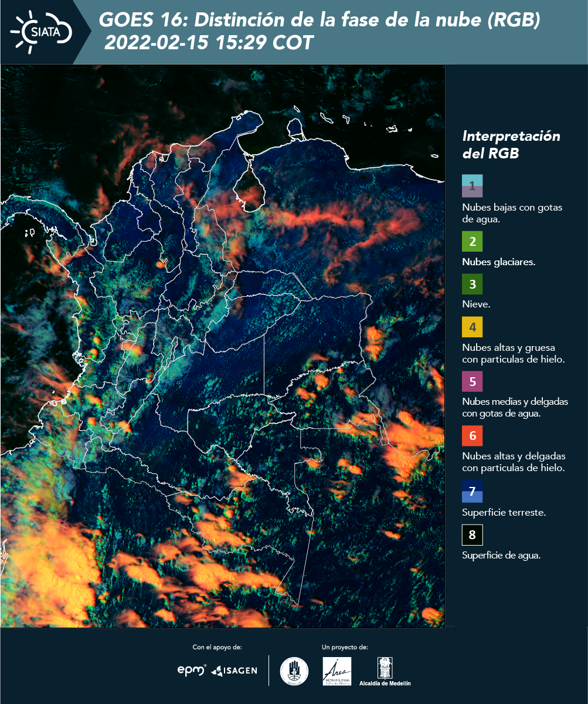Click the date '2022-02-15 15:29 COT'
The image size is (588, 704).
tap(209, 43)
